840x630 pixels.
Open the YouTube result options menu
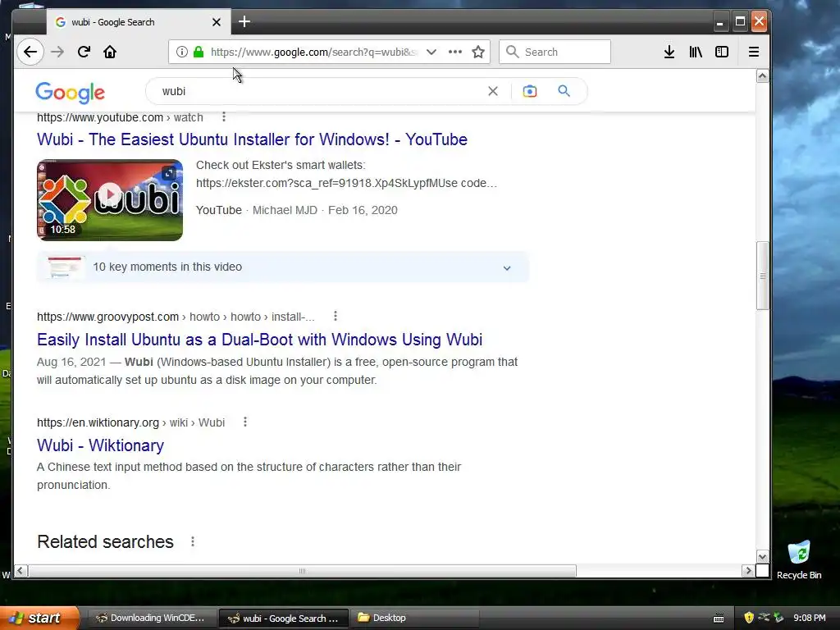224,116
